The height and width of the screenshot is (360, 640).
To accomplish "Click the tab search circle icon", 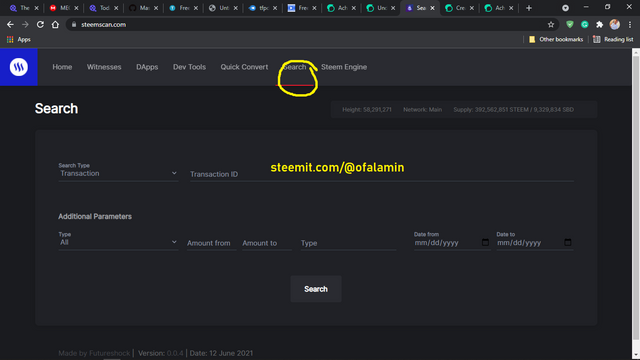I will pos(565,8).
